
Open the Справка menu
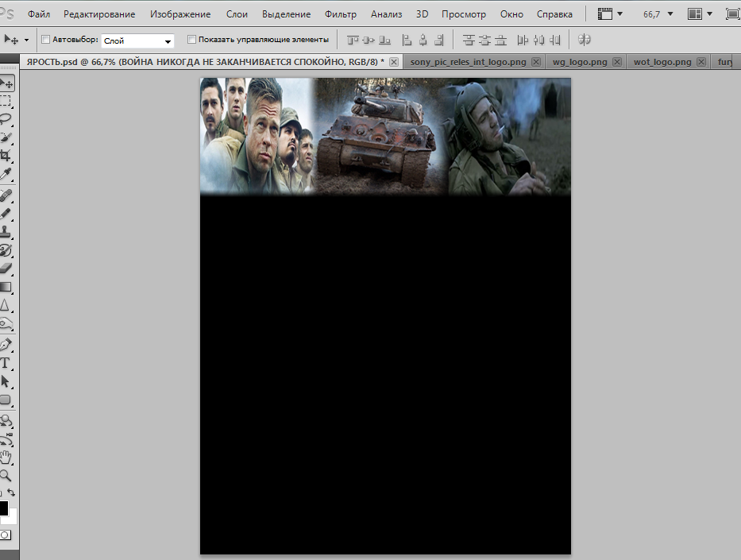[x=554, y=14]
